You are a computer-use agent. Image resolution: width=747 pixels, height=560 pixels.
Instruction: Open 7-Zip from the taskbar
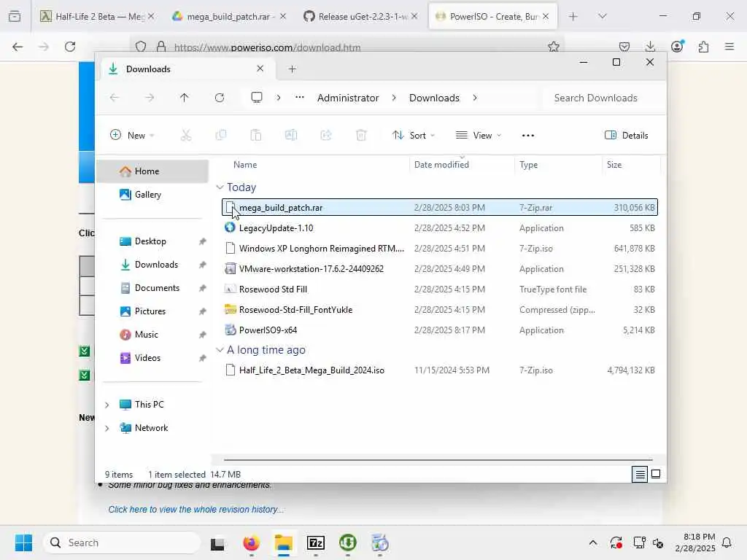(316, 542)
